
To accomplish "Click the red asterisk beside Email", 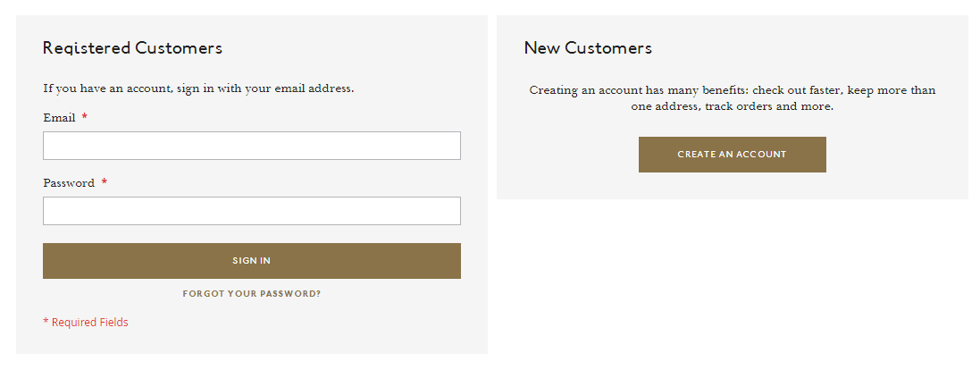I will pyautogui.click(x=85, y=118).
